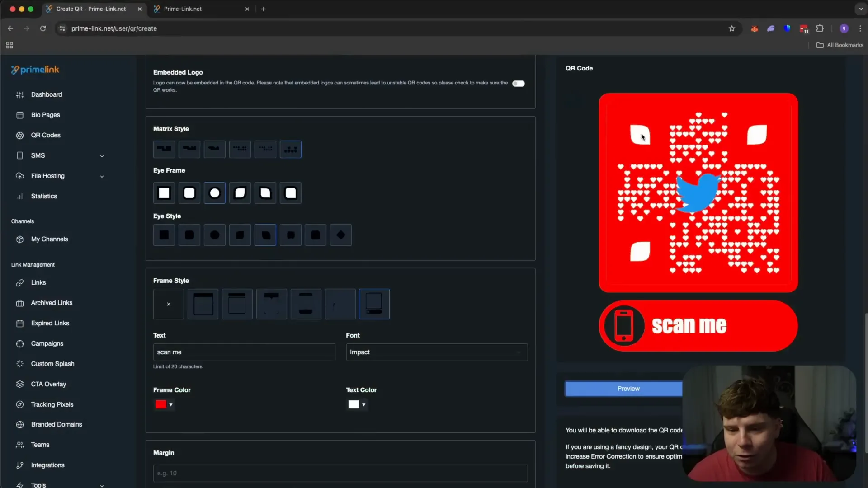Open the Frame Color dropdown arrow
The width and height of the screenshot is (868, 488).
[x=171, y=404]
